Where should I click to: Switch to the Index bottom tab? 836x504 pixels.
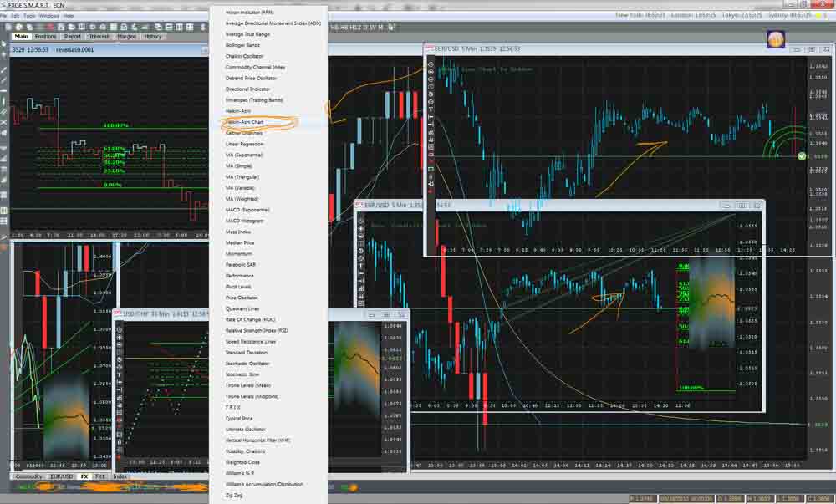[120, 476]
